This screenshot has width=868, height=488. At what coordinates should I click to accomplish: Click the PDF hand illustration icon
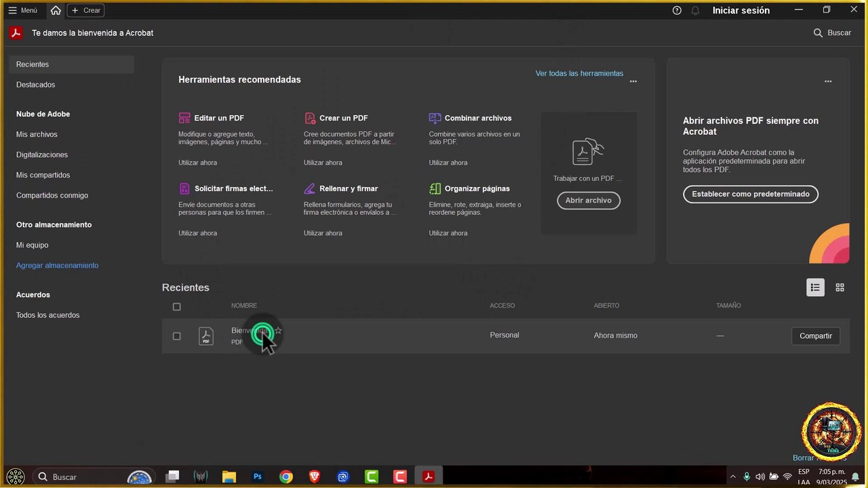pos(588,152)
